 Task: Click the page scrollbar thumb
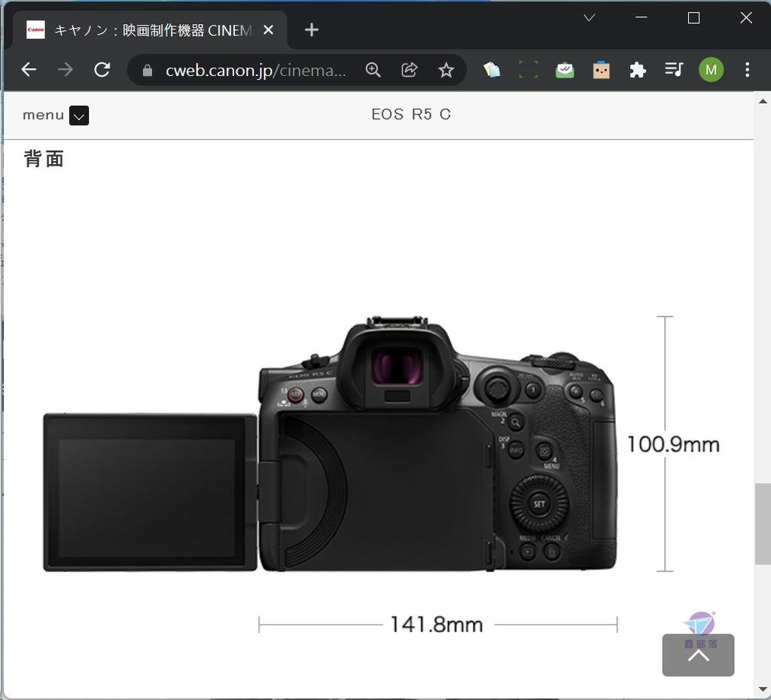click(762, 524)
